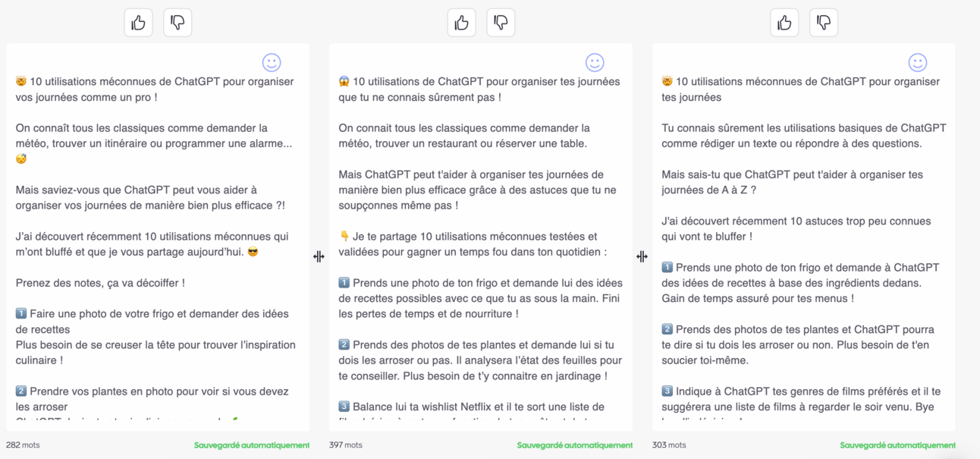Click the paragraph "Mais sais-tu que ChatGPT peut t'aider"
980x459 pixels.
(793, 182)
